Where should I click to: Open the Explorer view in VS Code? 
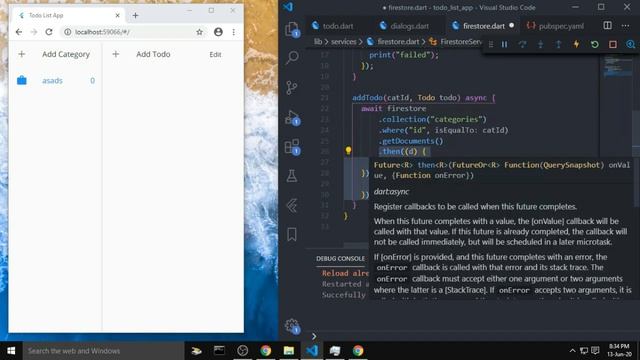292,29
